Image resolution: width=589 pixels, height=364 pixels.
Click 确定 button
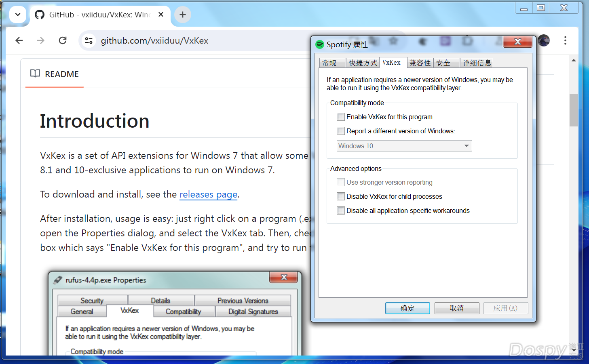coord(407,308)
